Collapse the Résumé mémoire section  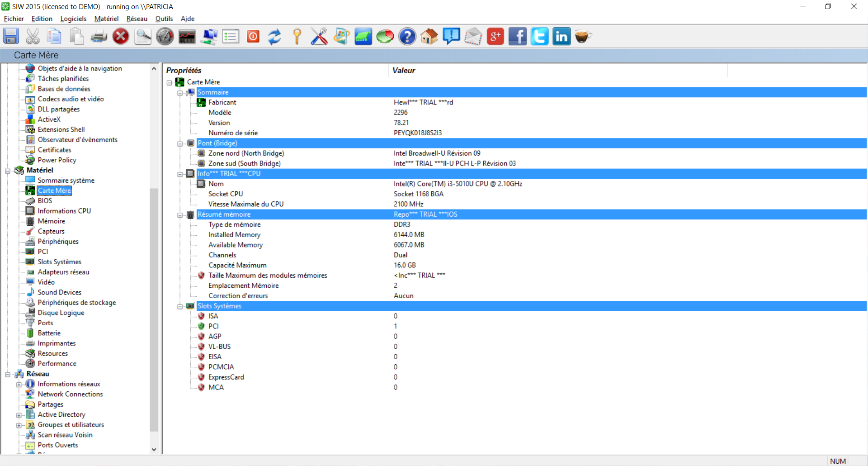tap(180, 215)
